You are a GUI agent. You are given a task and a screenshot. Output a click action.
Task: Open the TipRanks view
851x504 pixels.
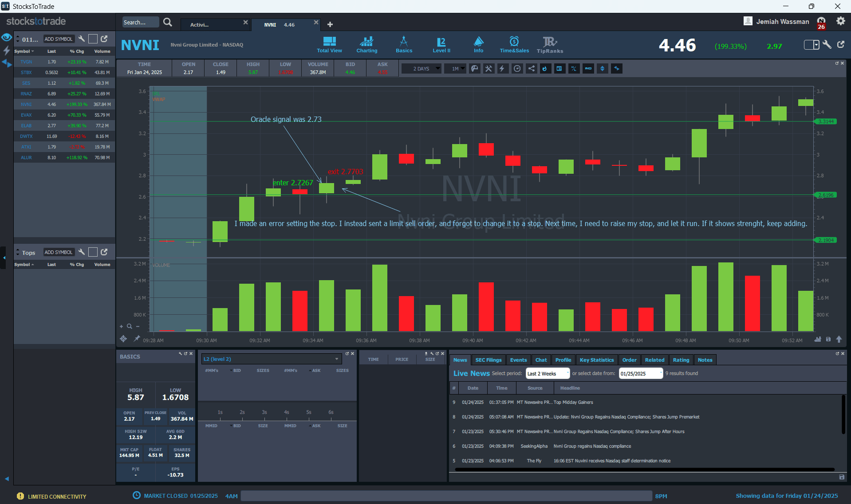pyautogui.click(x=550, y=45)
